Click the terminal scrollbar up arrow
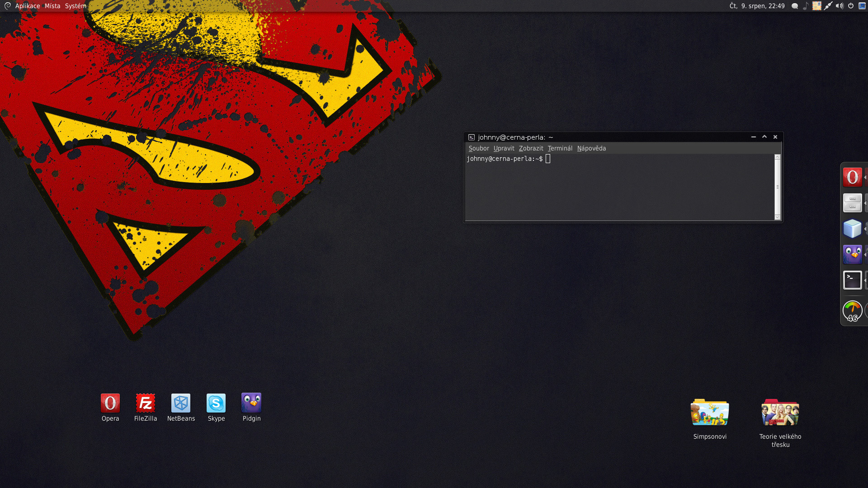868x488 pixels. point(778,157)
